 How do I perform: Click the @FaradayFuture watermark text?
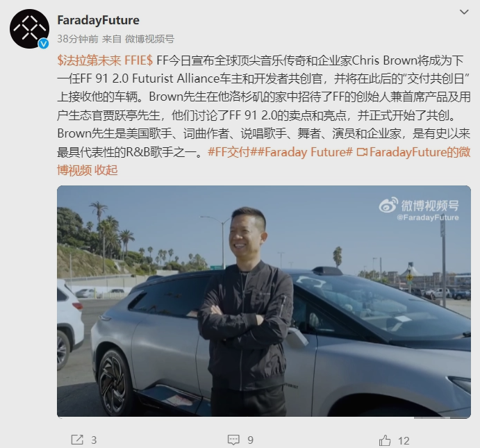point(428,217)
